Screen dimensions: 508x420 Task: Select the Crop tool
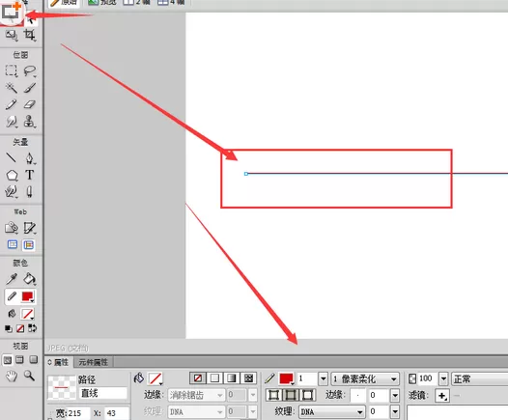pyautogui.click(x=30, y=35)
